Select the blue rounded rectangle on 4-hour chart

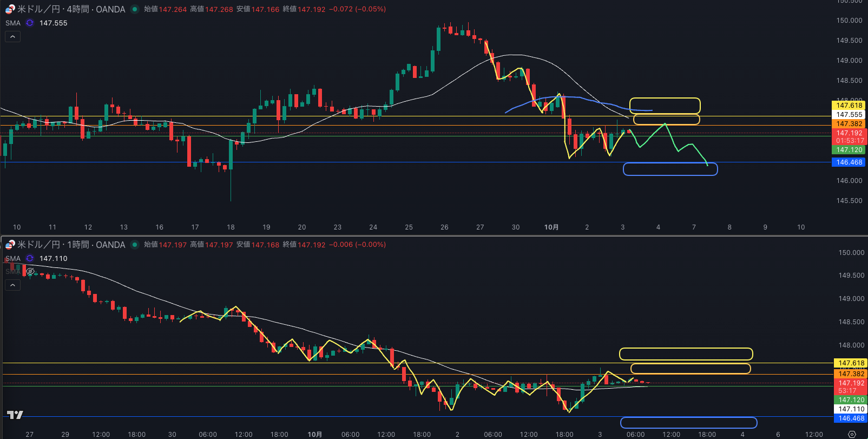(x=670, y=169)
